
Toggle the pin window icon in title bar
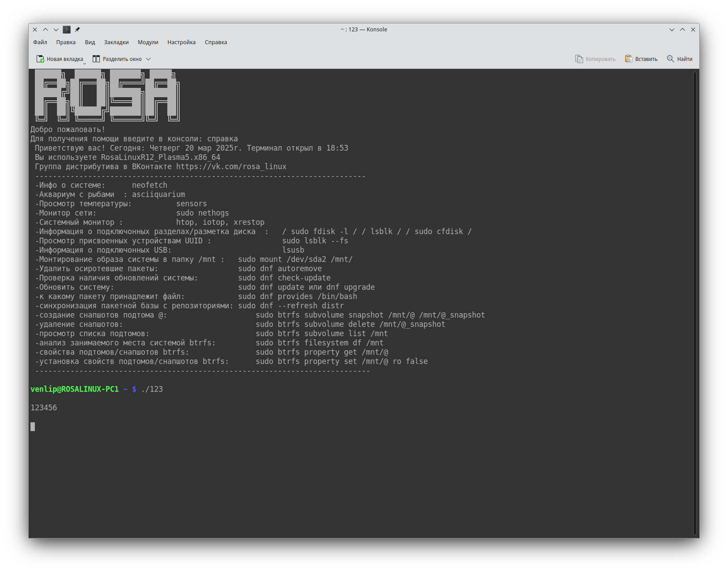click(77, 30)
